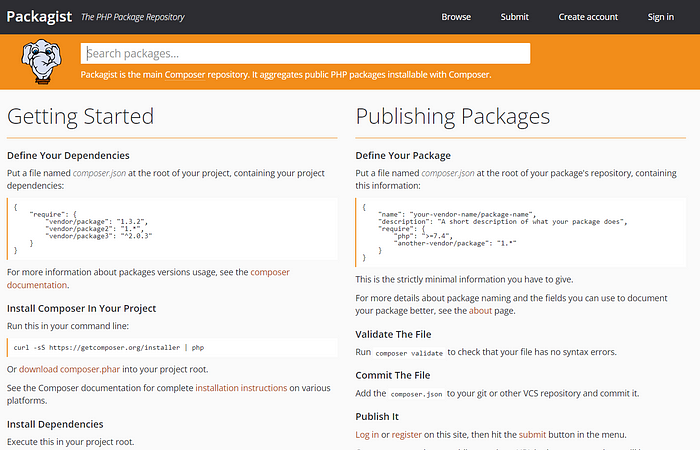Click the "another-vendor/package" code line
700x450 pixels.
tap(455, 243)
